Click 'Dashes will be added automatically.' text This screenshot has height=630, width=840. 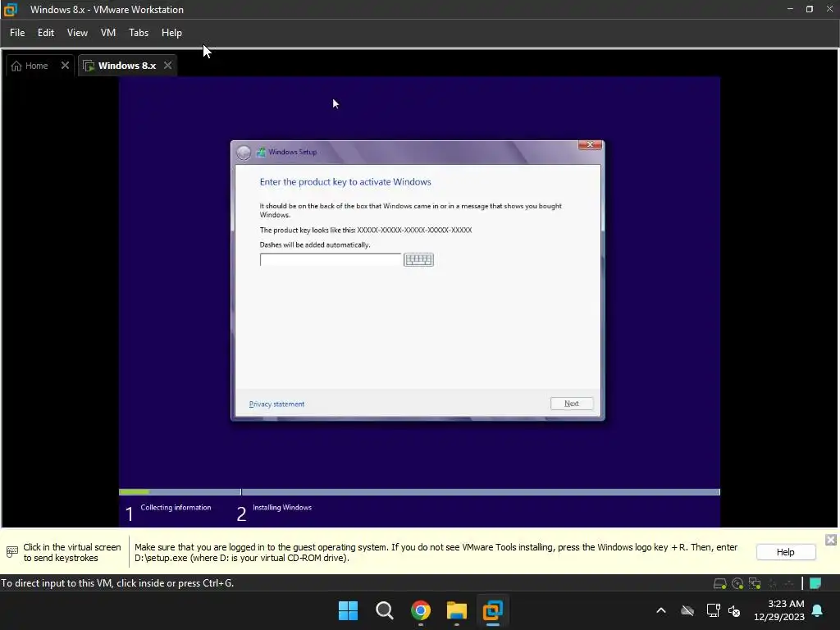315,244
